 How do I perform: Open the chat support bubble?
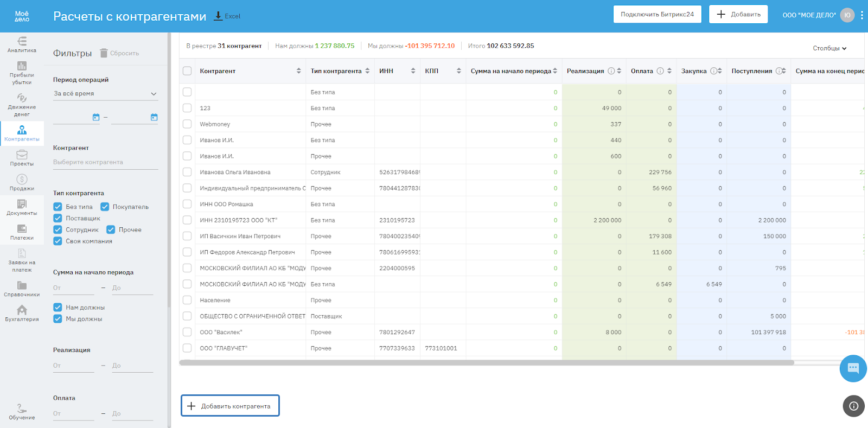click(x=853, y=368)
